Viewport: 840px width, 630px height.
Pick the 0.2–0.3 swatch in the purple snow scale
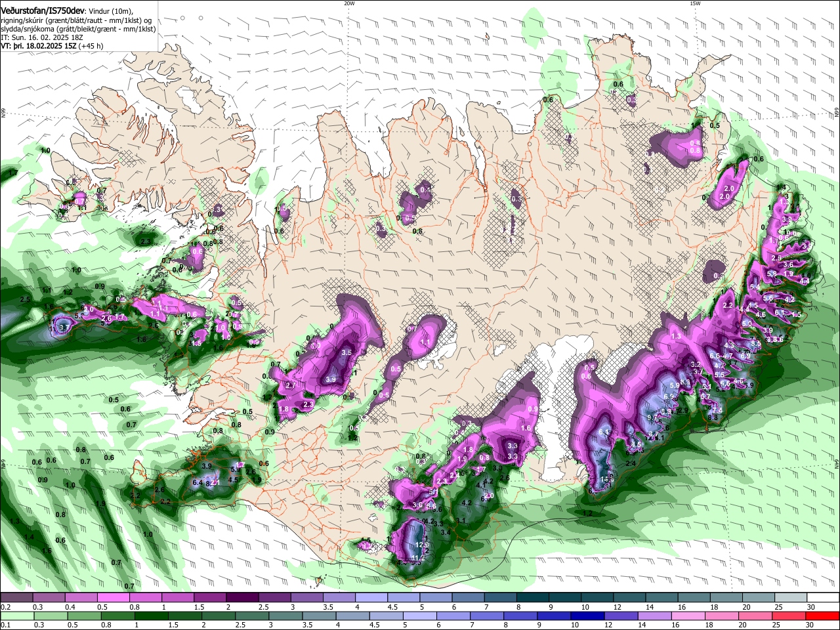pos(16,598)
